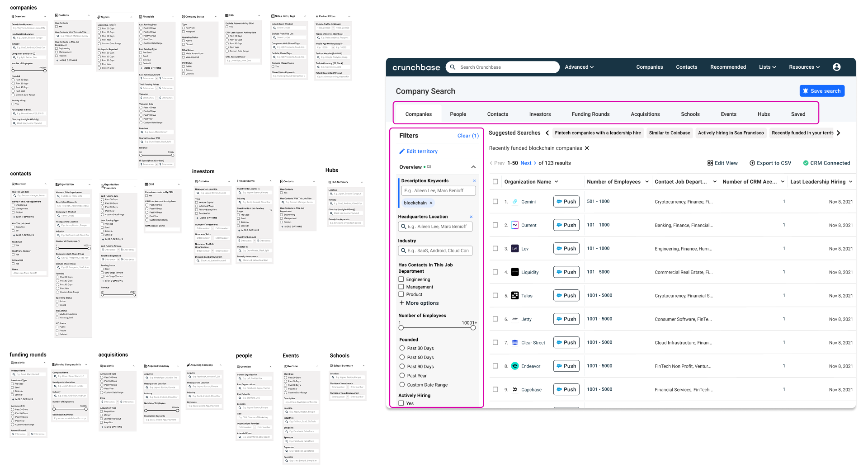The height and width of the screenshot is (468, 868).
Task: Check the Management job department box
Action: [x=401, y=287]
